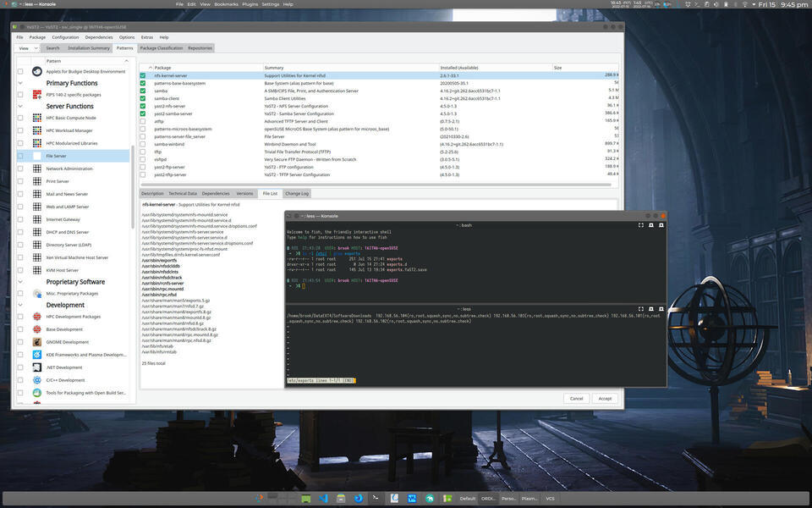Viewport: 812px width, 508px height.
Task: Uncheck the samba-client package checkbox
Action: tap(143, 98)
